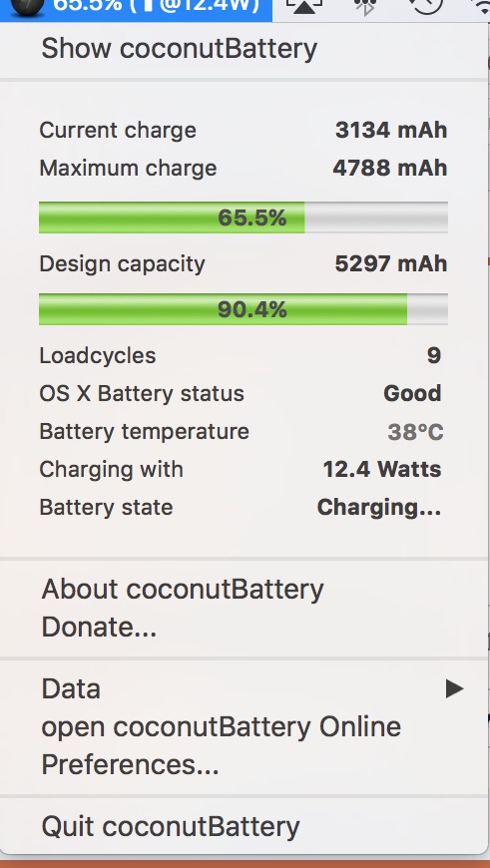Open the AirPlay display menu bar icon
The width and height of the screenshot is (490, 868).
304,7
